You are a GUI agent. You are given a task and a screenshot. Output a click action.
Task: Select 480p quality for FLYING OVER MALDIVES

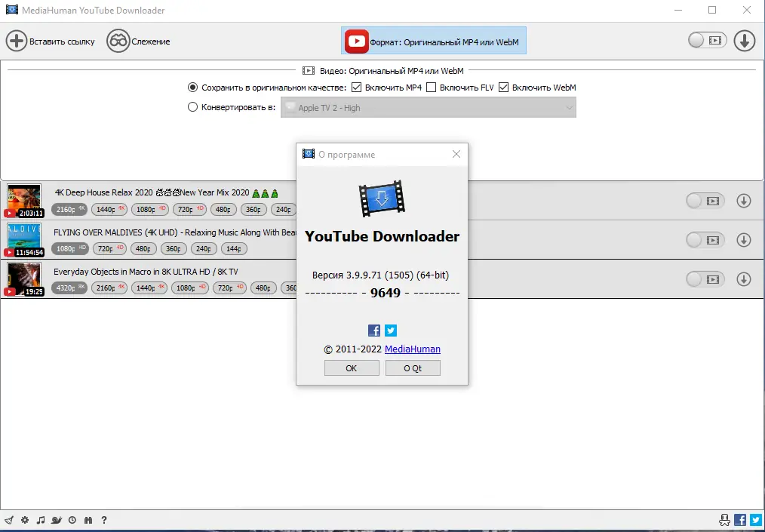(143, 248)
